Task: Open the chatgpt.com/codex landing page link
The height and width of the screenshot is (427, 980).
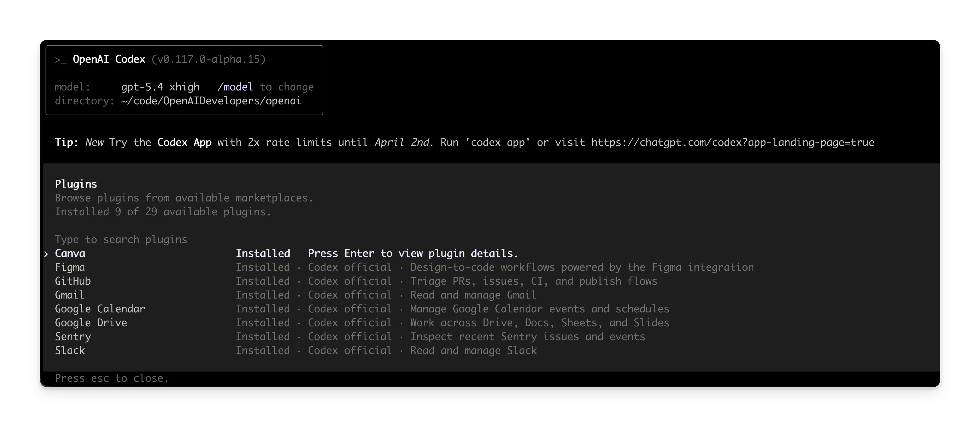Action: click(x=733, y=142)
